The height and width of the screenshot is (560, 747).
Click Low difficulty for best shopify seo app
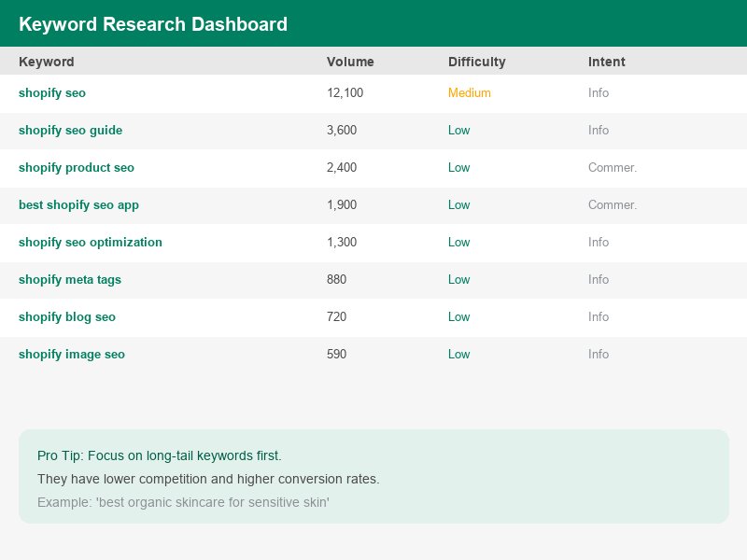458,204
